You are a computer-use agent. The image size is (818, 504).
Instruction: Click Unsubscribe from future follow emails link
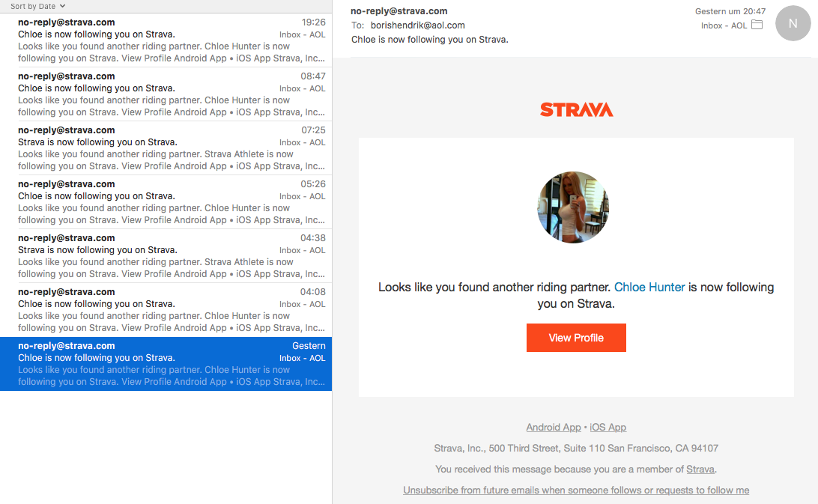click(x=576, y=490)
